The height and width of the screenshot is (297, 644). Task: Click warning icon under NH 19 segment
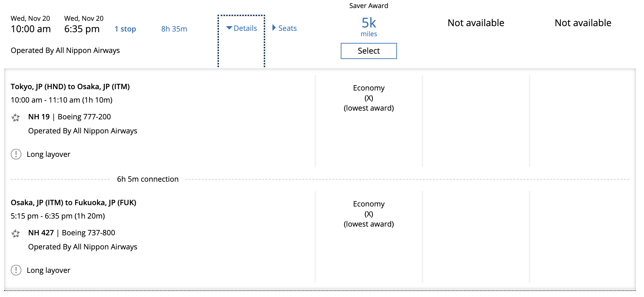[x=16, y=154]
